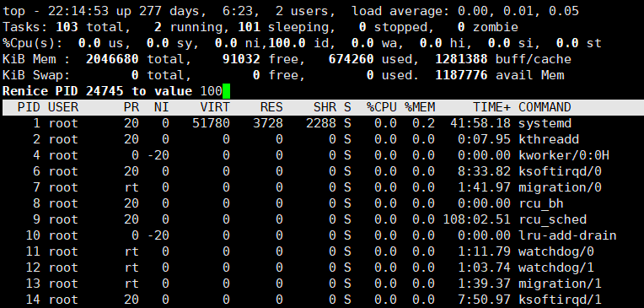Viewport: 644px width, 308px height.
Task: Click the -20 nice value for lru-add-drain
Action: (158, 235)
